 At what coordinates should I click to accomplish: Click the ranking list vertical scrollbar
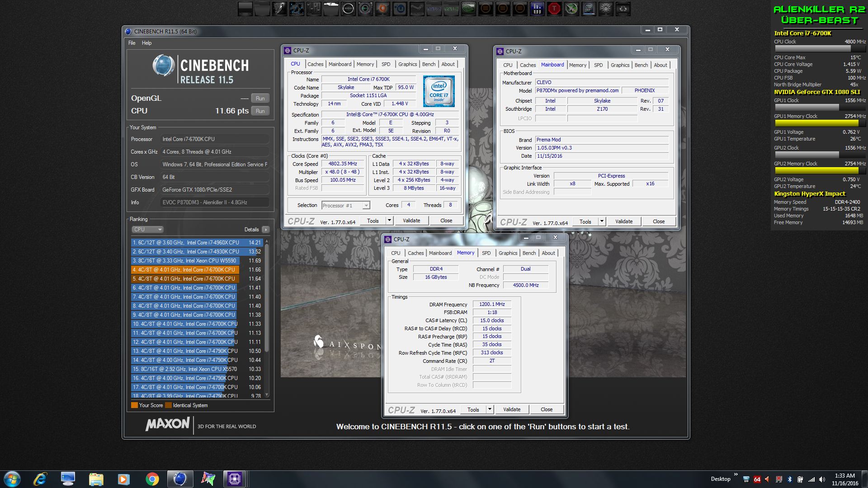click(267, 318)
